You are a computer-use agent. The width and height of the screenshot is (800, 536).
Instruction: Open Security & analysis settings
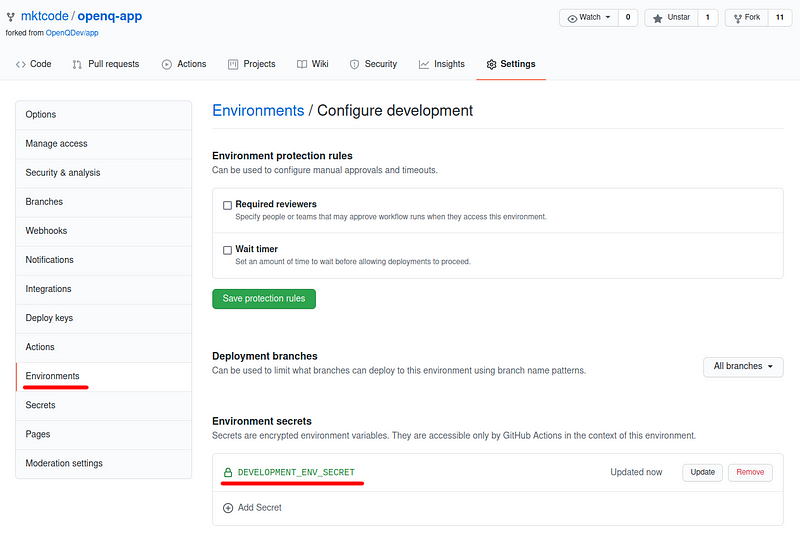[104, 173]
